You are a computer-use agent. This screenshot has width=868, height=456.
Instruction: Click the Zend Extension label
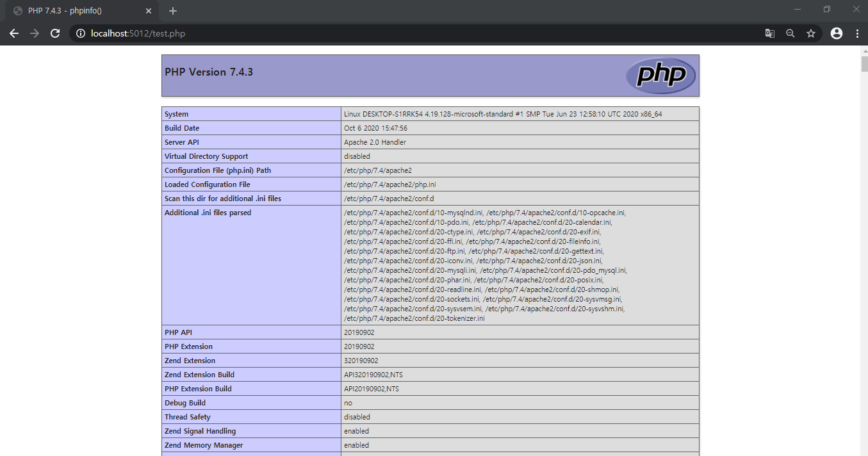[190, 361]
